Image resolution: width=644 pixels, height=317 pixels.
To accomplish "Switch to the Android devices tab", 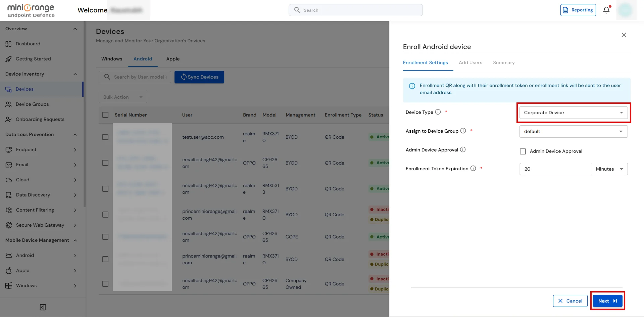I will 143,59.
